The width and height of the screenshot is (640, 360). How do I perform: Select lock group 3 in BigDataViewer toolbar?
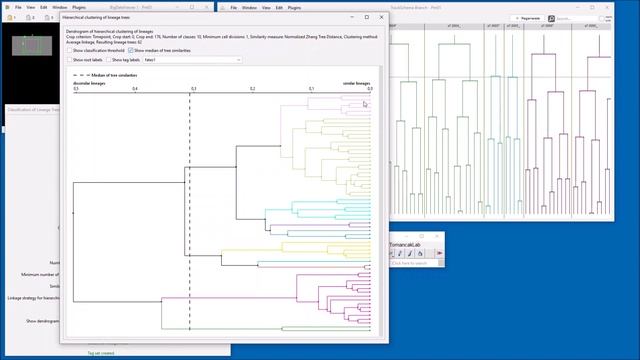(49, 18)
